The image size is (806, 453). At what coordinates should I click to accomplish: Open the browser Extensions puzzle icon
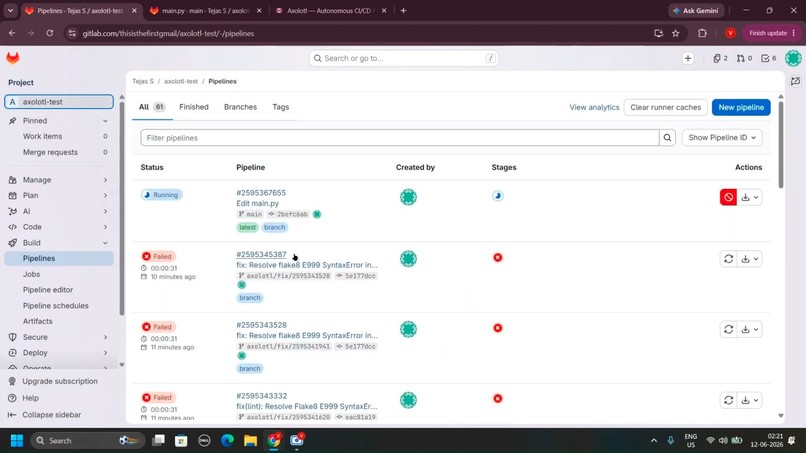[702, 33]
